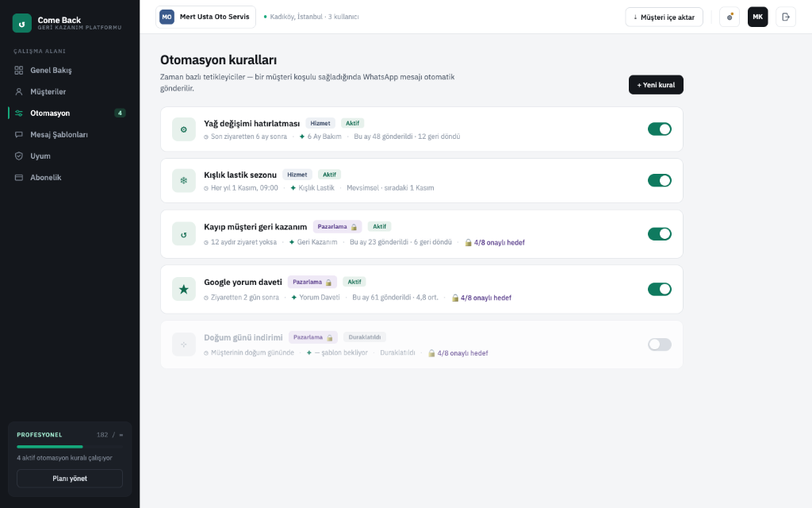812x508 pixels.
Task: Enable the Doğum günü indirimi toggle
Action: point(659,344)
